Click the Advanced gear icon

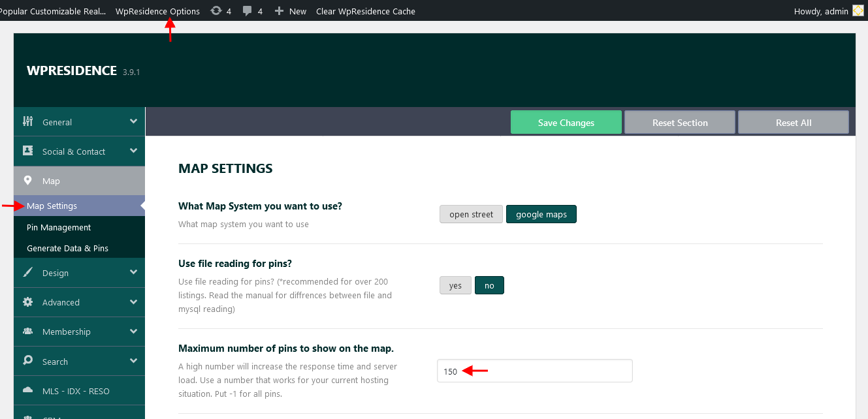click(27, 302)
